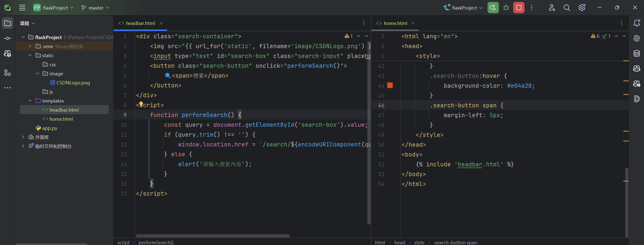The image size is (644, 245).
Task: Collapse the static folder
Action: [30, 55]
